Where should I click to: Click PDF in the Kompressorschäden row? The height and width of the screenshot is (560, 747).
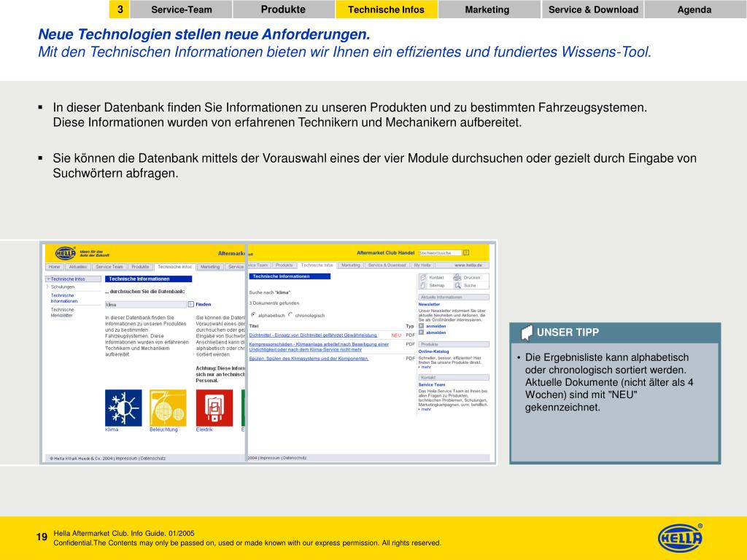410,344
